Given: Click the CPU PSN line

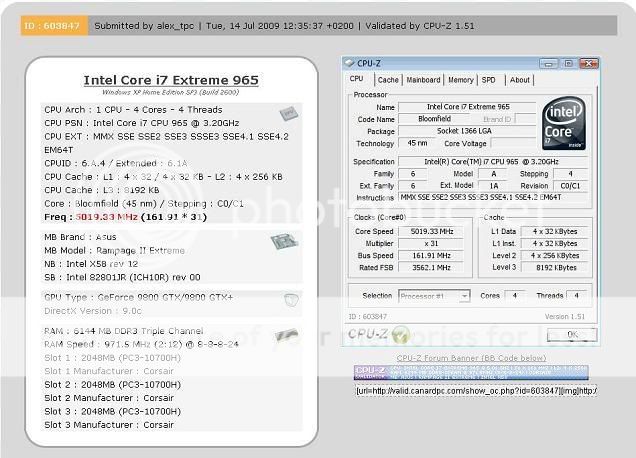Looking at the screenshot, I should [142, 123].
